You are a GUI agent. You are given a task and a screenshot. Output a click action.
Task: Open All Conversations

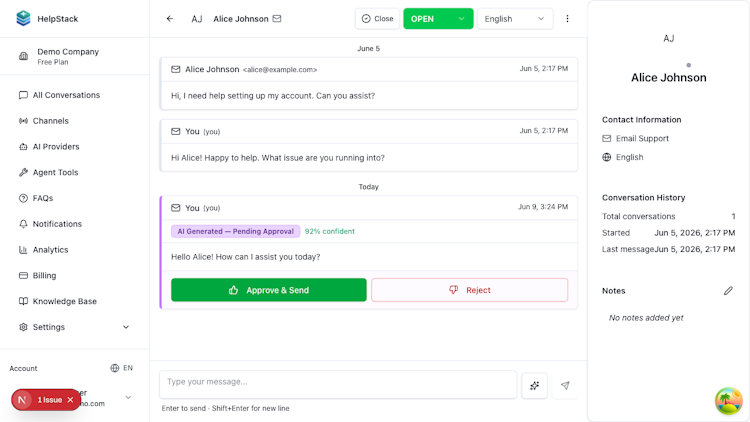(66, 95)
